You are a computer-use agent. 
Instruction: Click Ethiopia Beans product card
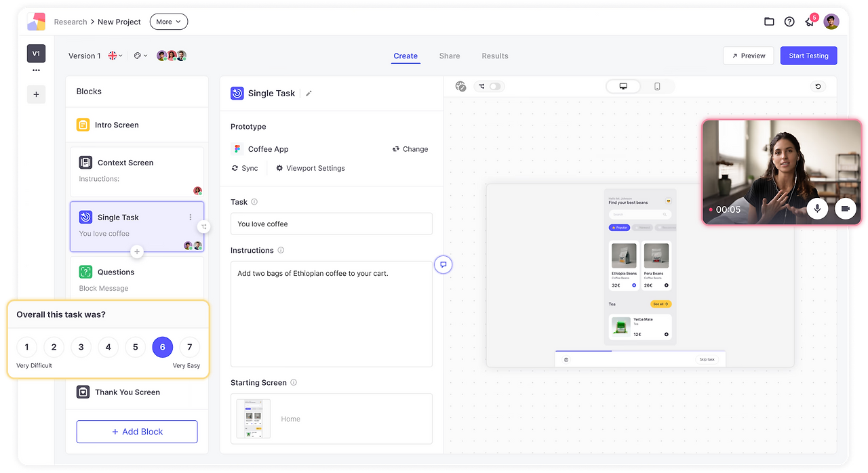624,265
